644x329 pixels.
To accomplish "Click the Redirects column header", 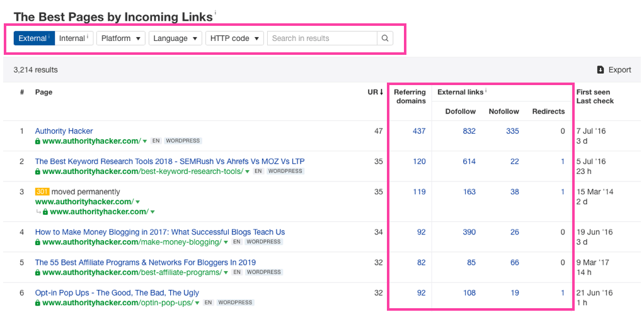I will 548,112.
